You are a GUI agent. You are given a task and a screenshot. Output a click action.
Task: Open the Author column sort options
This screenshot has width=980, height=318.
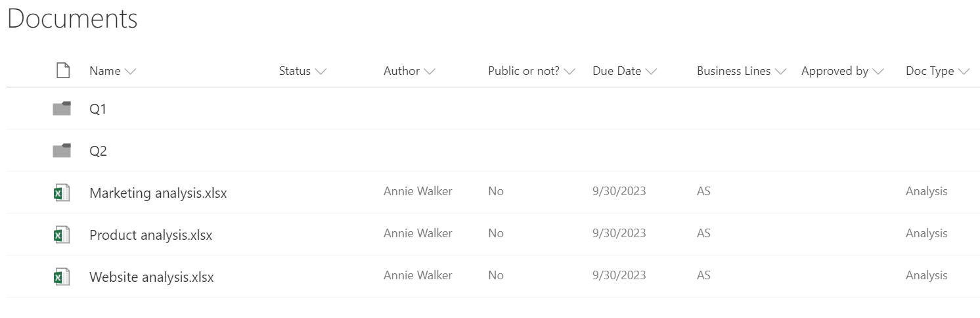pos(429,72)
